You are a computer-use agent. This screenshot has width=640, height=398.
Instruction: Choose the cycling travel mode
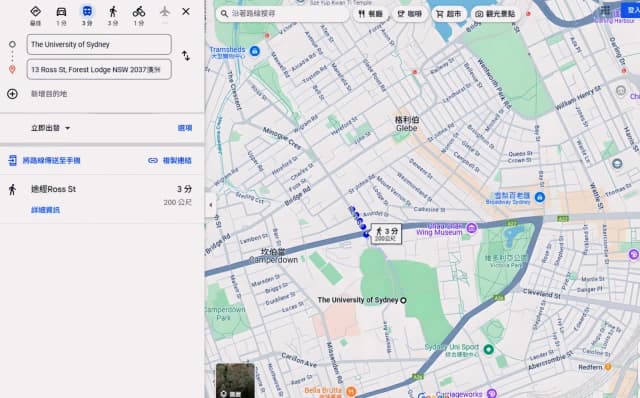pyautogui.click(x=139, y=12)
